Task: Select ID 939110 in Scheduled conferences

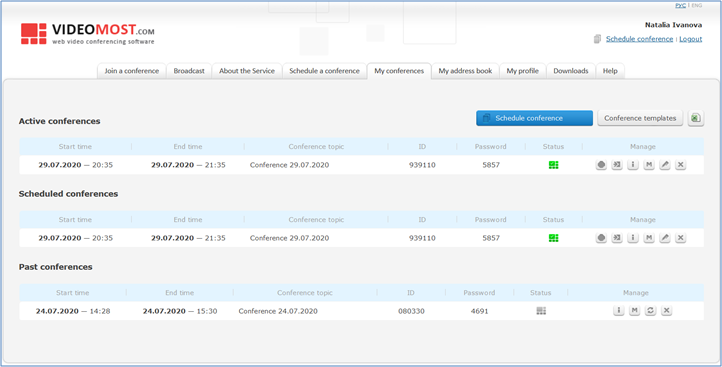Action: 422,238
